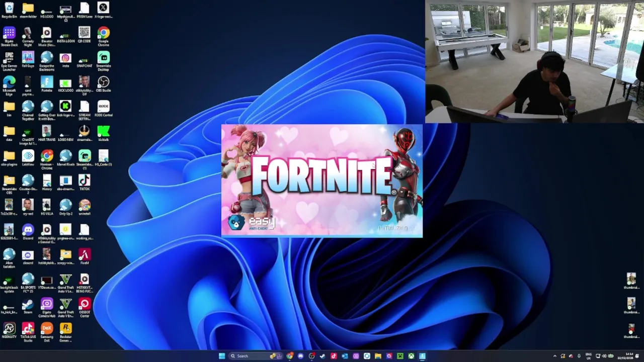Screen dimensions: 644x362
Task: Click the webcam overlay feed
Action: [x=534, y=61]
